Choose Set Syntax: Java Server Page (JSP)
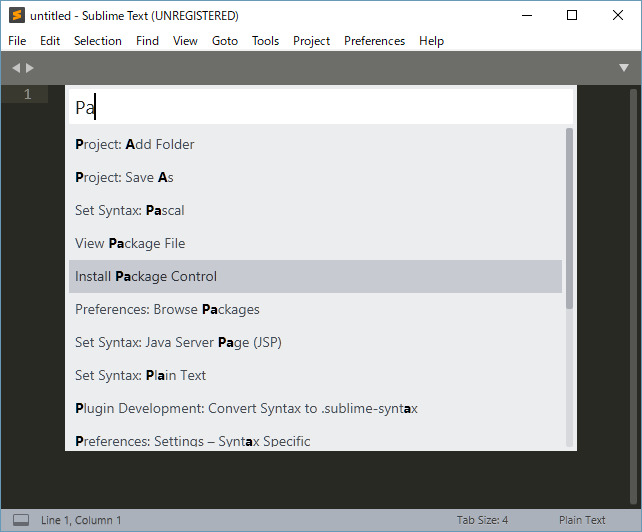The image size is (642, 532). point(315,342)
